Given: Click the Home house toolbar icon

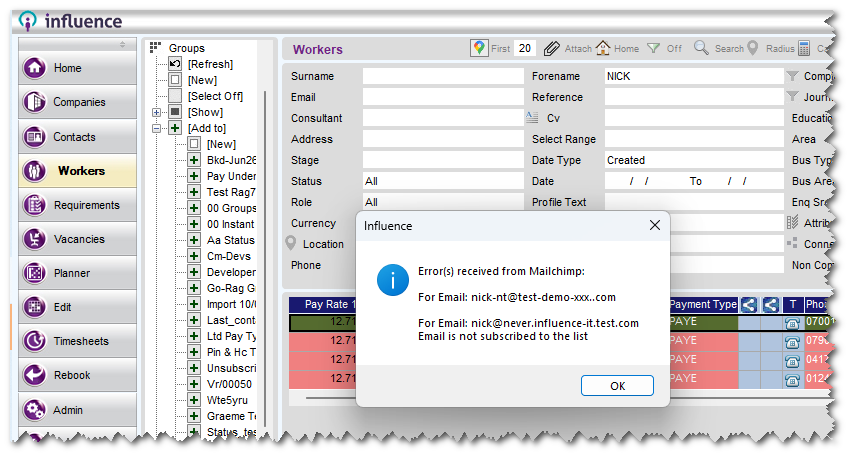Looking at the screenshot, I should coord(603,48).
